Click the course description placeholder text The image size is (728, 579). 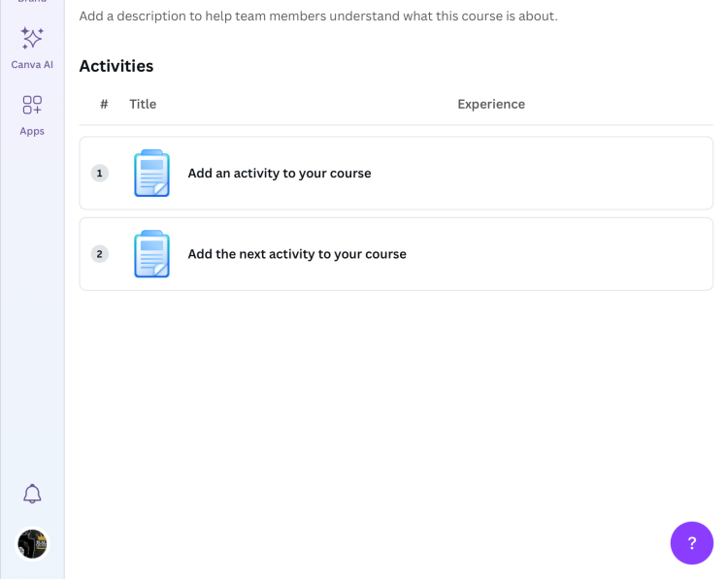point(318,16)
